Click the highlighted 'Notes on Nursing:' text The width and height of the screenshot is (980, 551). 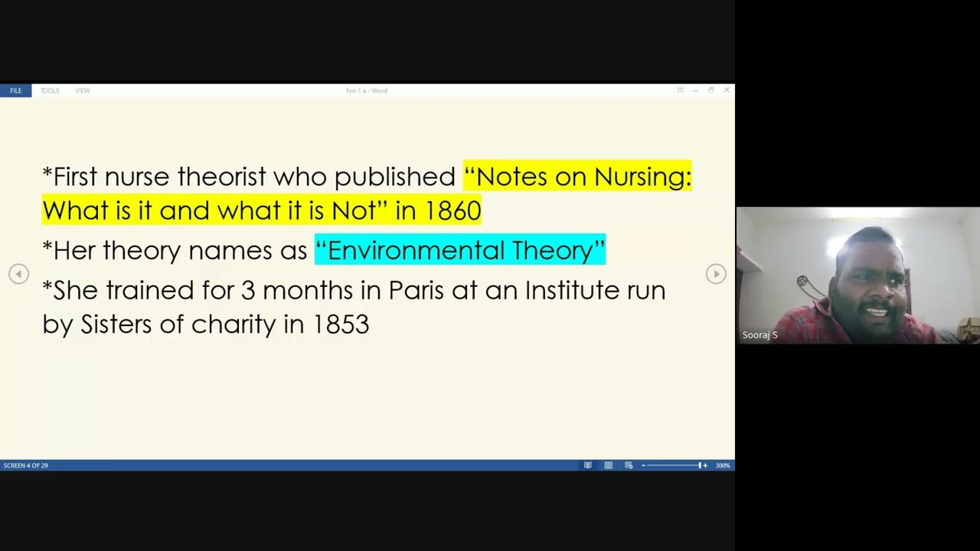click(578, 177)
